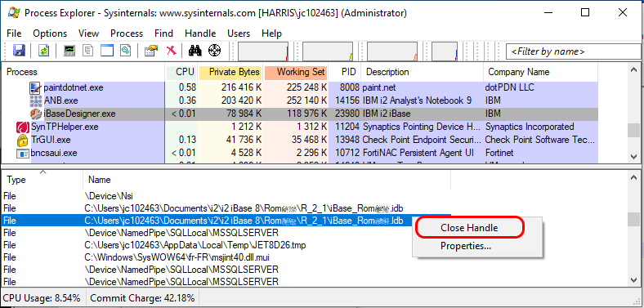The width and height of the screenshot is (644, 308).
Task: Click the red X Kill Process icon
Action: pos(172,51)
